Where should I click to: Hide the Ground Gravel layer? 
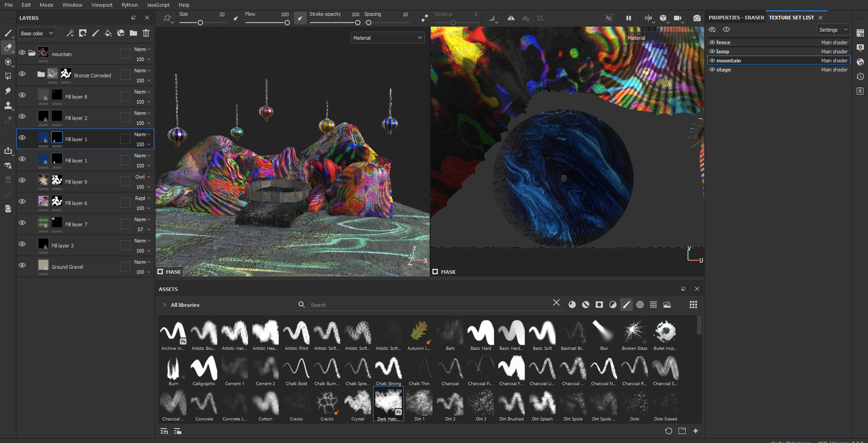tap(22, 265)
